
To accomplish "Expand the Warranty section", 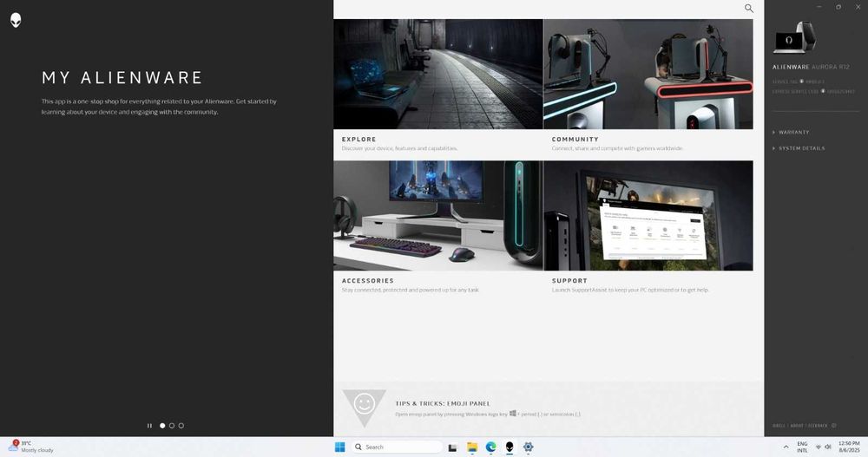I will 791,132.
